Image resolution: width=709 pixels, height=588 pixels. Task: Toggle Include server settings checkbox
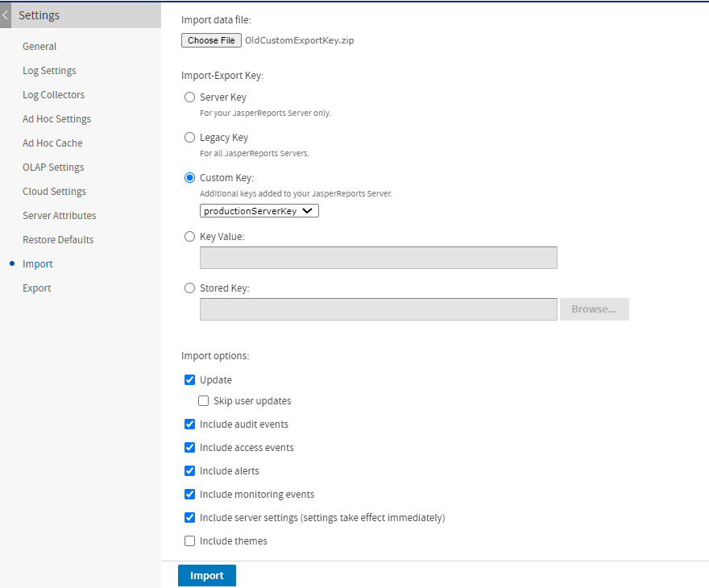click(189, 517)
